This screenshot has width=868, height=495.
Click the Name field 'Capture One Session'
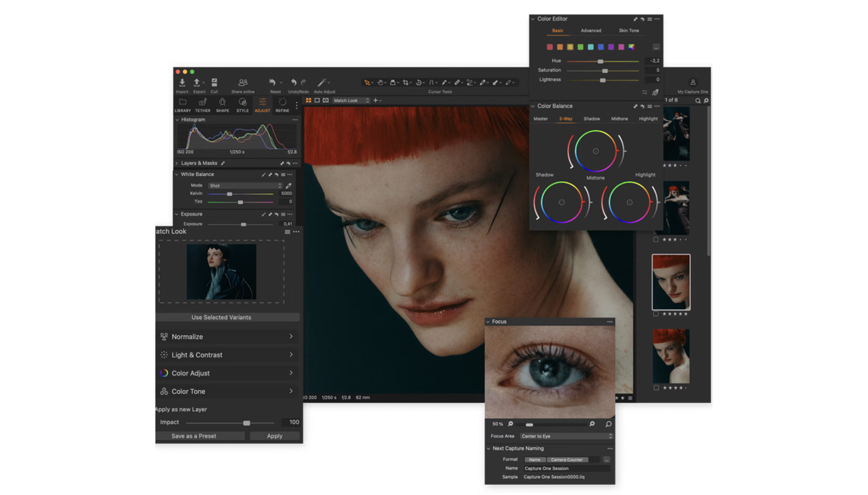[567, 469]
